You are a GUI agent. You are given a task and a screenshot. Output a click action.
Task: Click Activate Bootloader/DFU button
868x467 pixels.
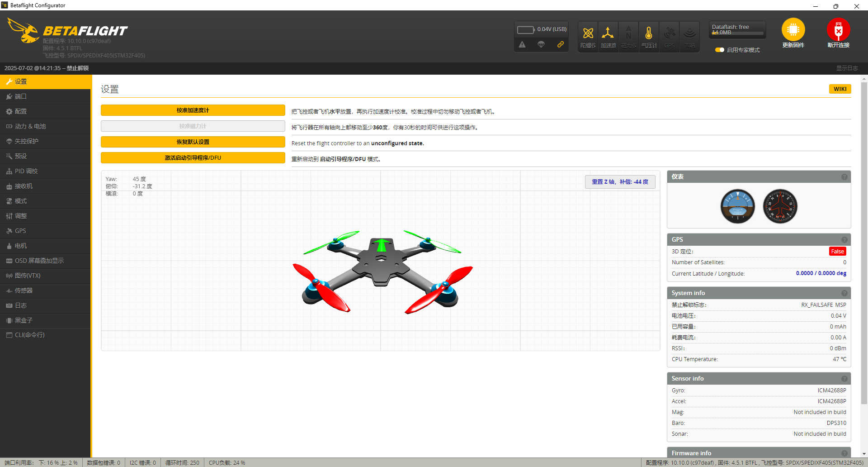click(193, 158)
